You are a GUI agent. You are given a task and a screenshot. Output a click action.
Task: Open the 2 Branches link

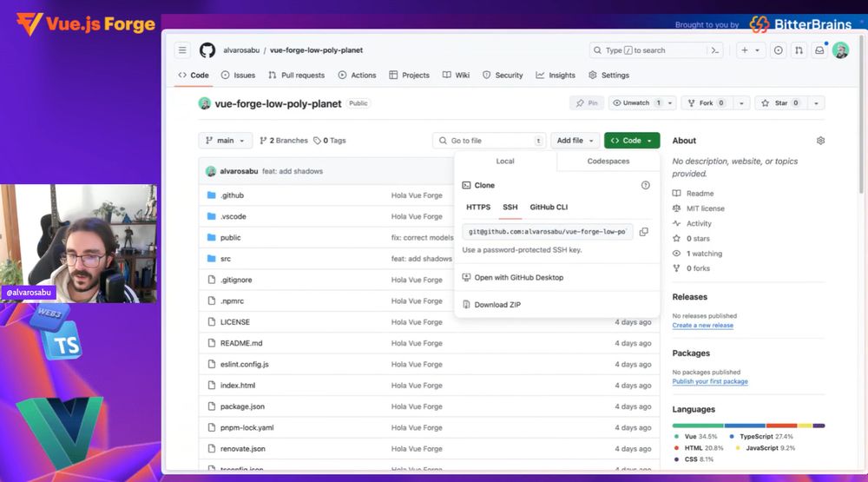pyautogui.click(x=284, y=141)
